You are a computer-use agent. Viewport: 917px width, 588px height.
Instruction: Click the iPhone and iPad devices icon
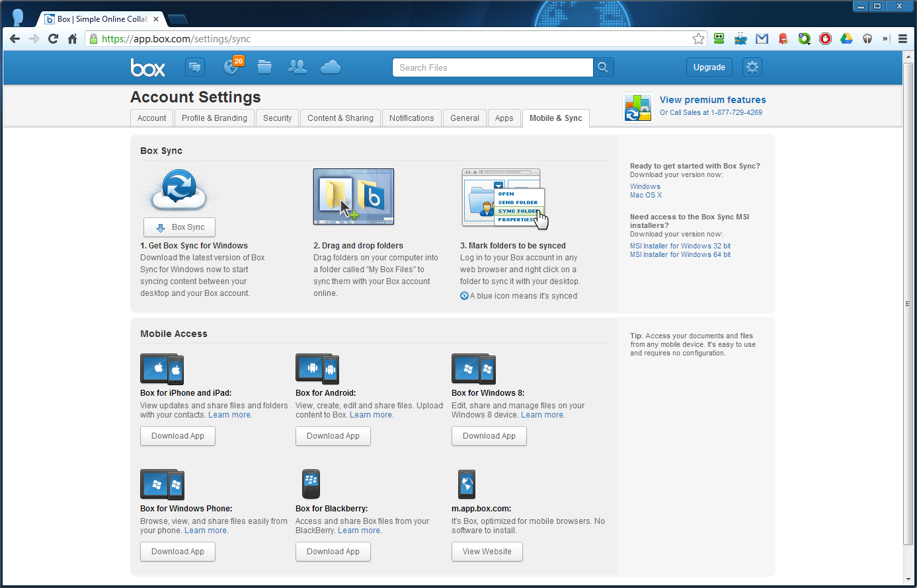(x=162, y=369)
